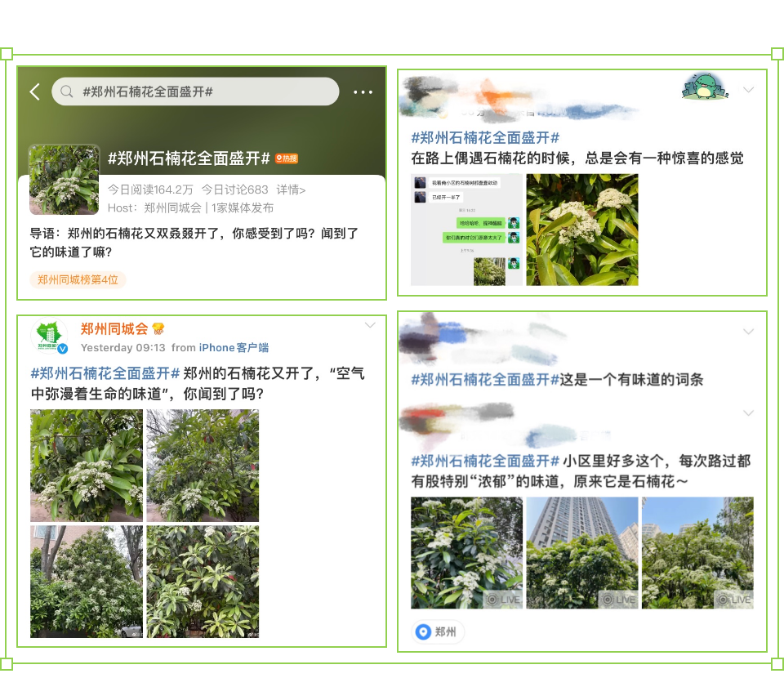Viewport: 784px width, 687px height.
Task: Click the green frog sticker icon
Action: (704, 87)
